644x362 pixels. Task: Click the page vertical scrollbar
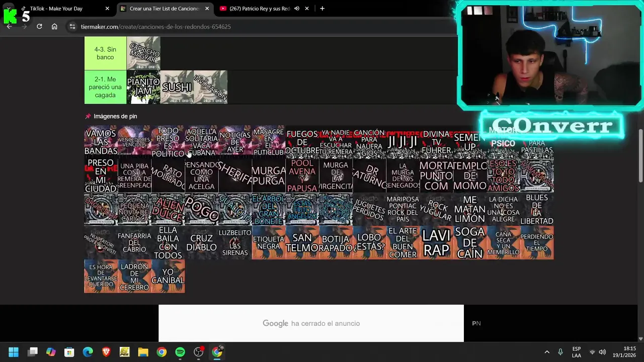(640, 156)
